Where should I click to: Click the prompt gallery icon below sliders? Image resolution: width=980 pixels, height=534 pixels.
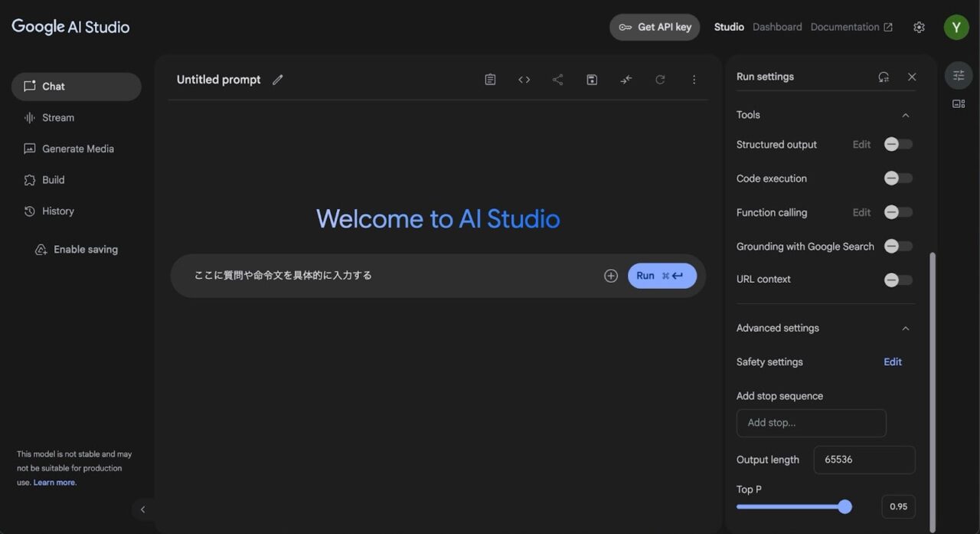[x=959, y=103]
